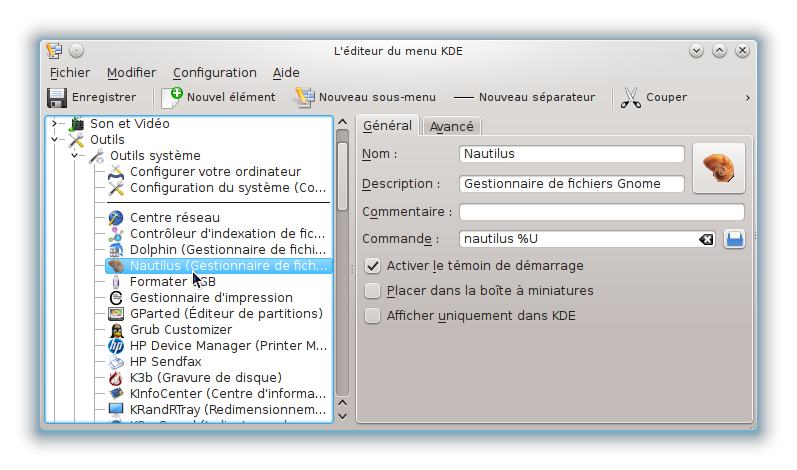This screenshot has width=797, height=470.
Task: Click the tree vertical scrollbar handle
Action: pyautogui.click(x=343, y=175)
